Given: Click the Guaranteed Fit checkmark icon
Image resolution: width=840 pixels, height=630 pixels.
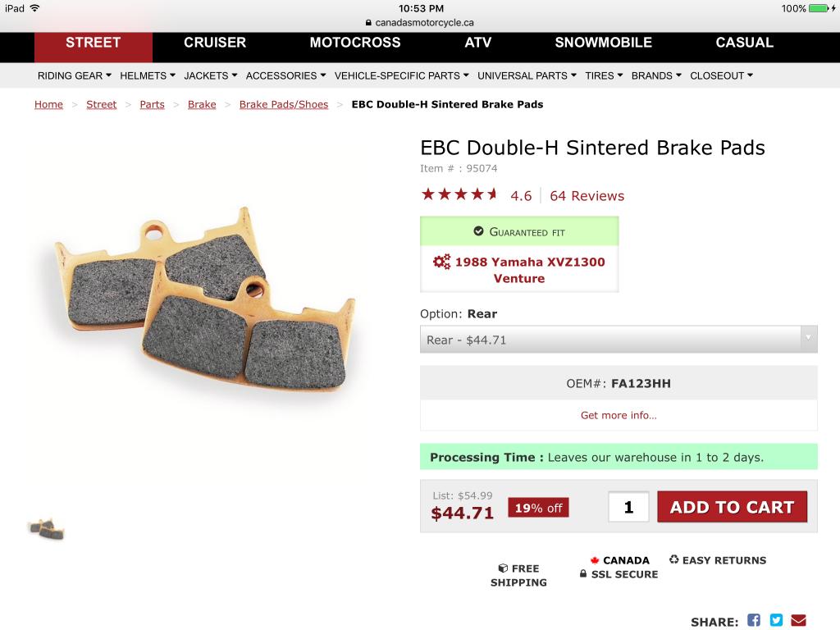Looking at the screenshot, I should tap(478, 231).
